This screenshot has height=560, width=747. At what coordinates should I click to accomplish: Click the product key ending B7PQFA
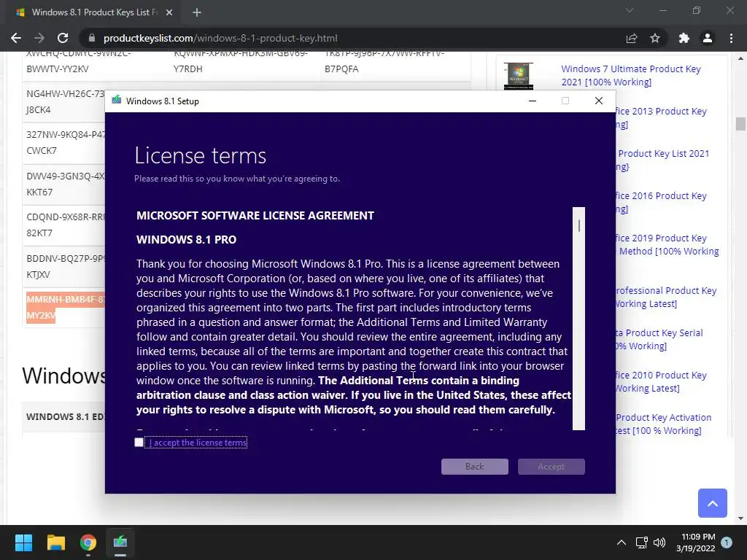[x=384, y=61]
